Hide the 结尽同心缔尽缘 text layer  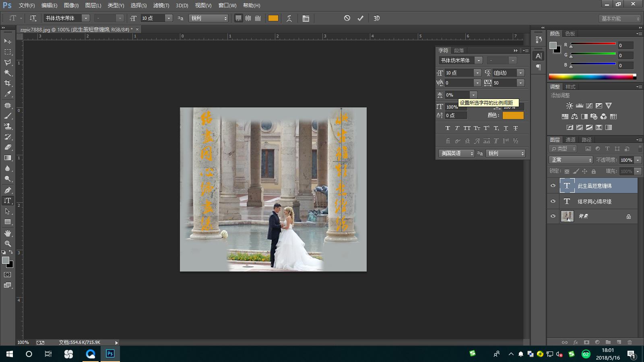(x=553, y=201)
